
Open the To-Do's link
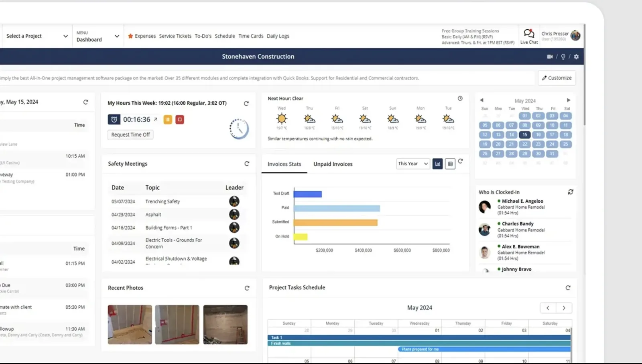(x=203, y=36)
